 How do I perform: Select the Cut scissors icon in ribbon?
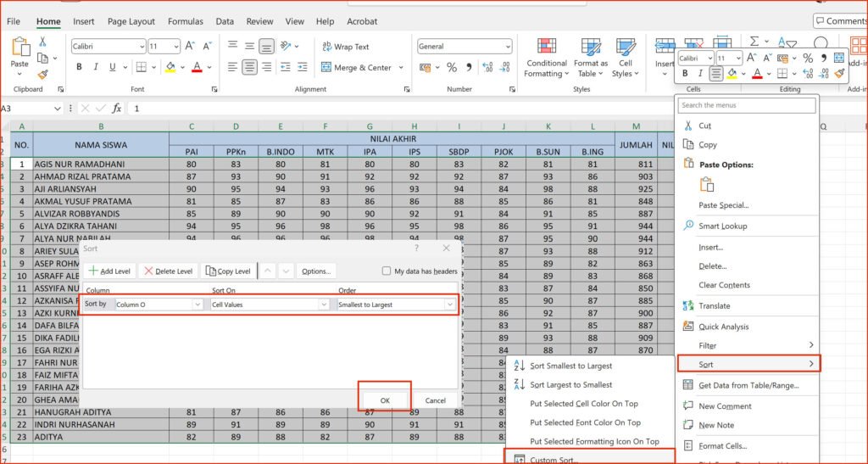tap(42, 41)
